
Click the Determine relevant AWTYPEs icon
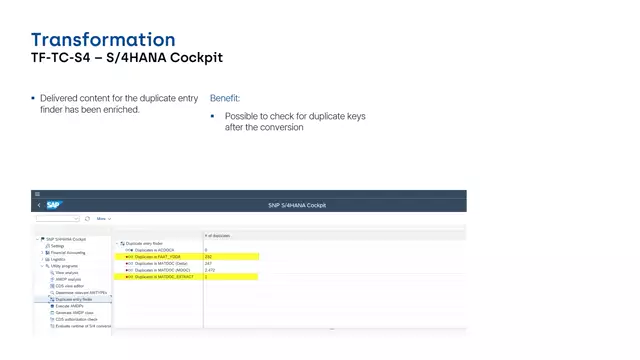tap(52, 293)
